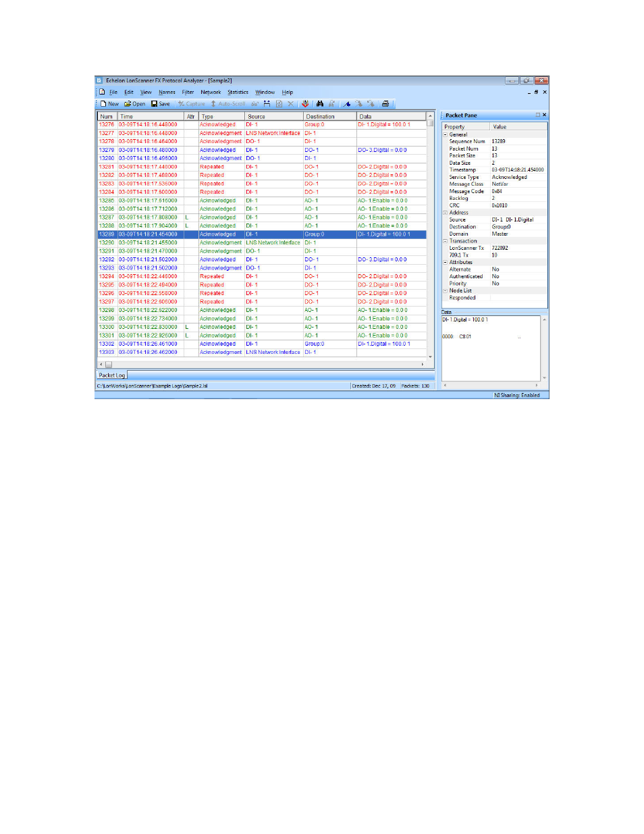Screen dimensions: 644x834
Task: Open the Edit menu
Action: (x=129, y=93)
